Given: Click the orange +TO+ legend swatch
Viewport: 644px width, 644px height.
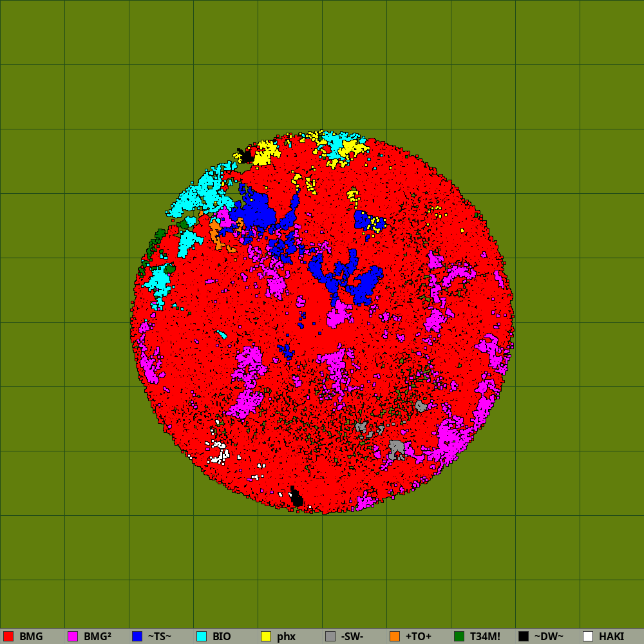Looking at the screenshot, I should click(x=395, y=636).
